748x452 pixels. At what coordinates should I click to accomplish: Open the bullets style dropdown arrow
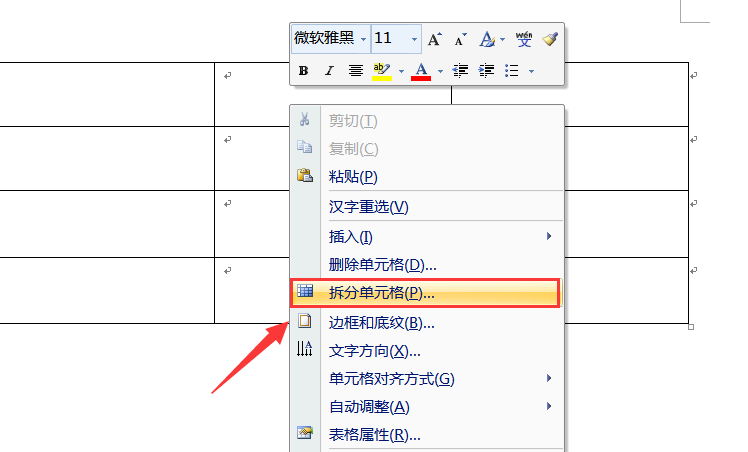531,72
